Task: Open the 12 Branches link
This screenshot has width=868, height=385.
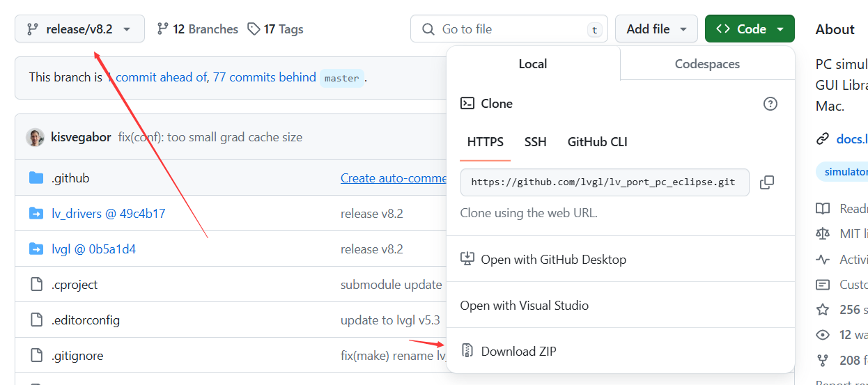Action: 198,29
